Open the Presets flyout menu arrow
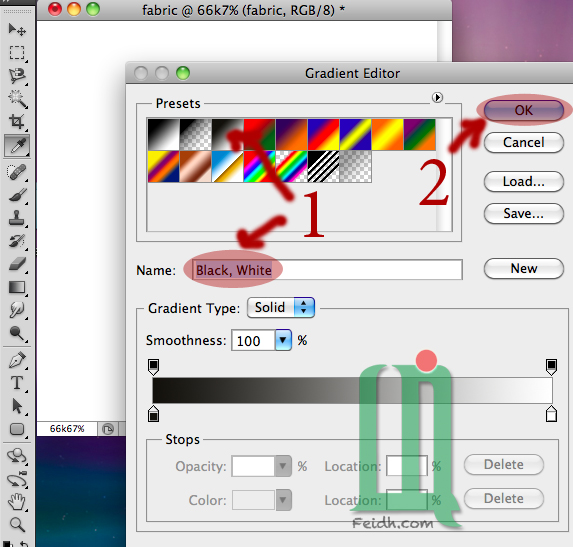Screen dimensions: 573x547 [x=437, y=98]
